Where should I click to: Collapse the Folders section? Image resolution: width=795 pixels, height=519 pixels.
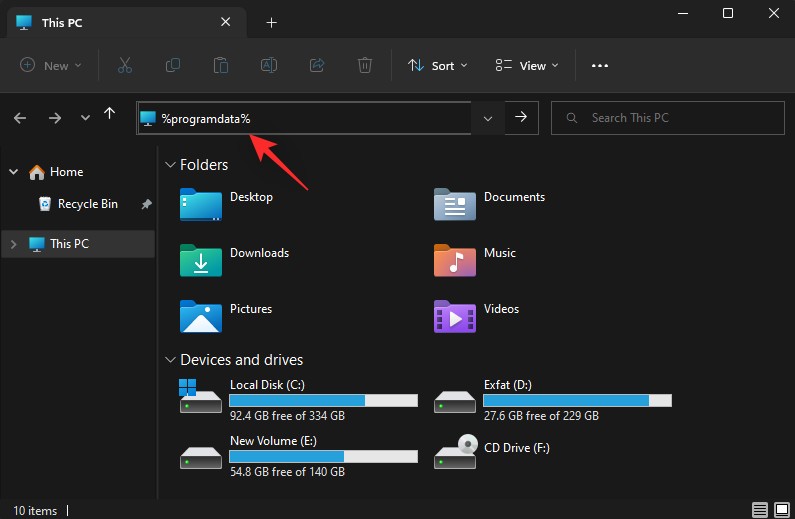[x=170, y=165]
